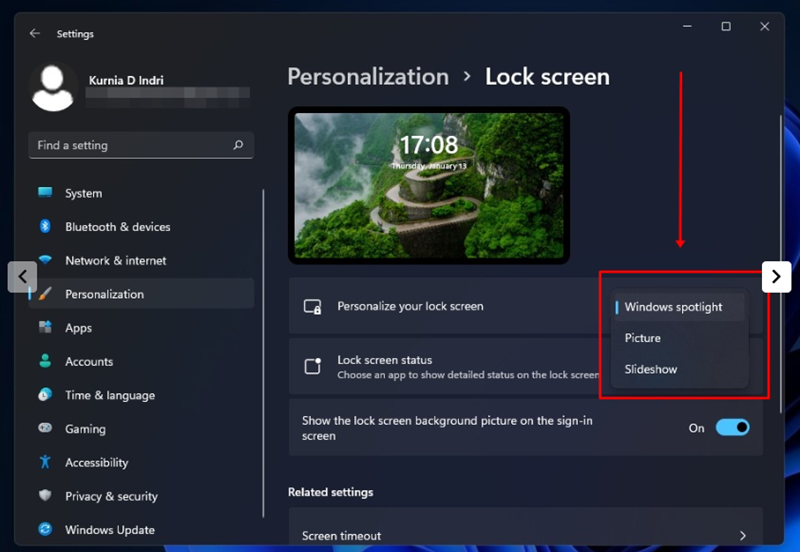
Task: Click the Time & language clock icon
Action: pos(45,394)
